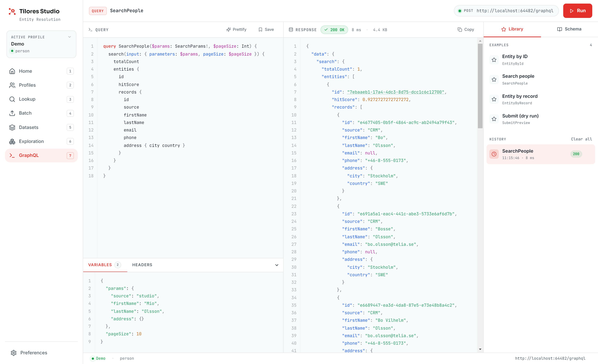Click the Batch upload arrow icon

[x=12, y=113]
